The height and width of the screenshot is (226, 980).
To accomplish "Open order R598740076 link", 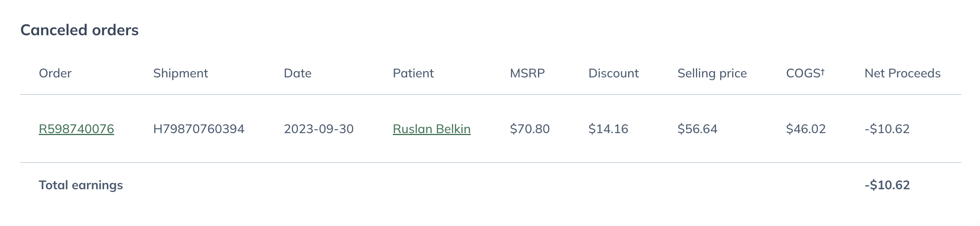I will (76, 129).
